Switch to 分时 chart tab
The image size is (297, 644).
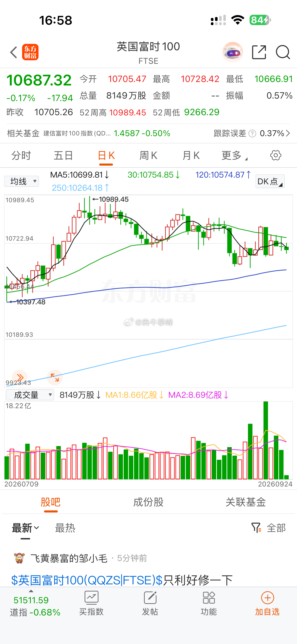pos(21,155)
